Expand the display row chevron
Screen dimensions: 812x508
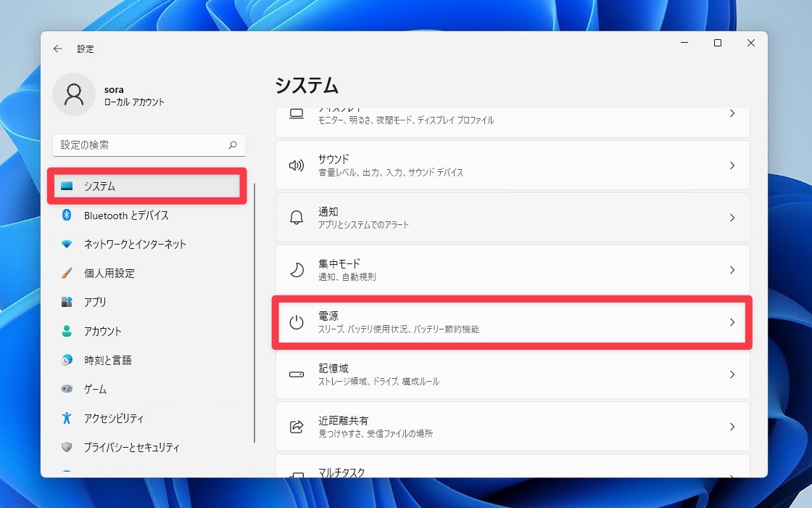click(x=732, y=113)
